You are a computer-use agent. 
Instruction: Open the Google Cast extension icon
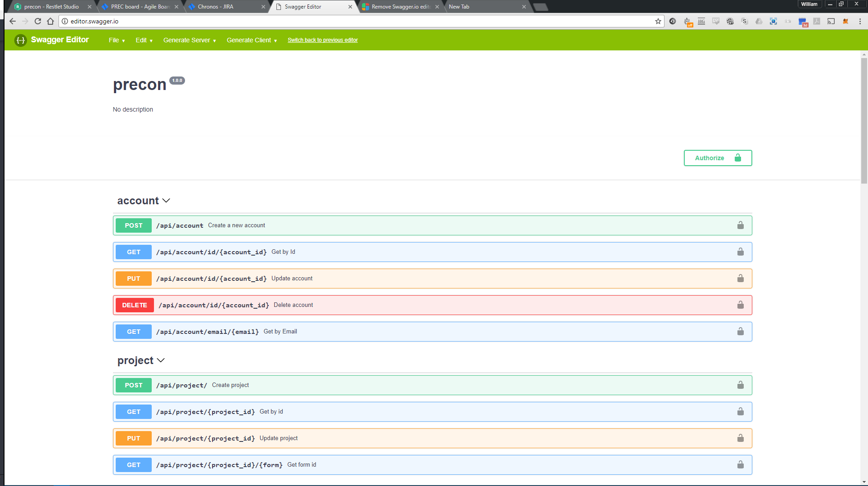pos(831,21)
